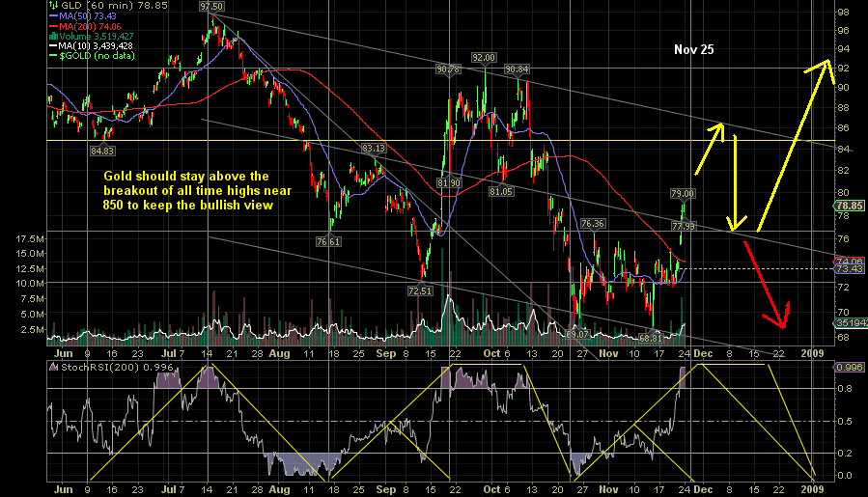
Task: Click the 68.81 low price label
Action: coord(651,338)
